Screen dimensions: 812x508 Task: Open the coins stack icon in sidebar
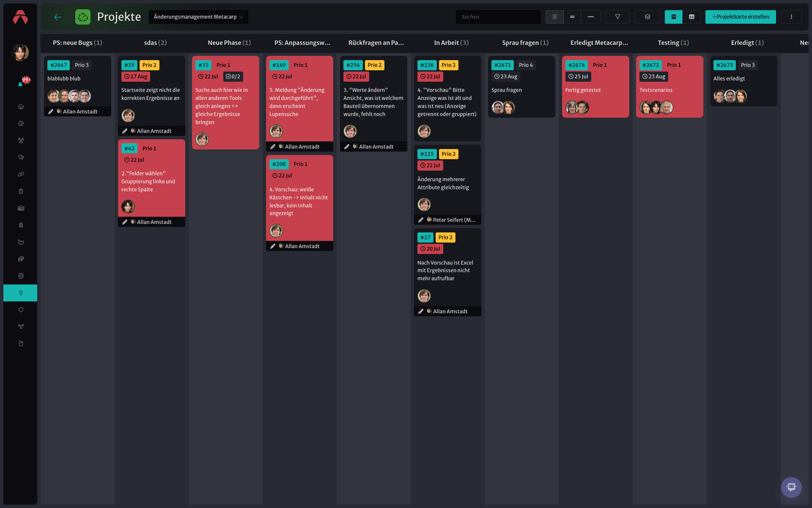21,259
